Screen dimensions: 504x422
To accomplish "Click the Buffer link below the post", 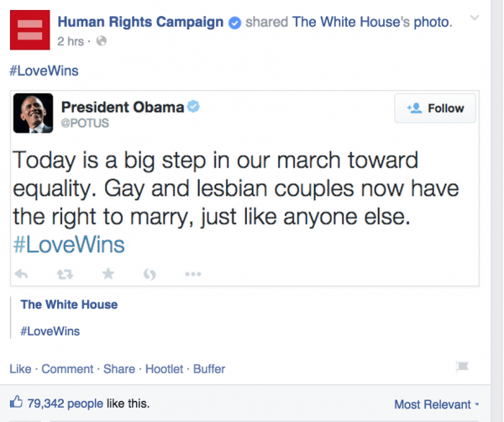I will point(209,369).
